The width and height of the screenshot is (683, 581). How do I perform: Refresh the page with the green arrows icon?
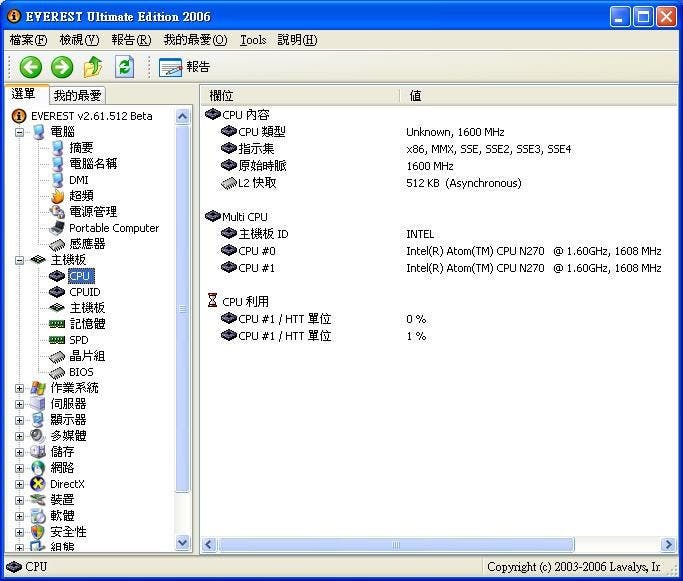[124, 67]
